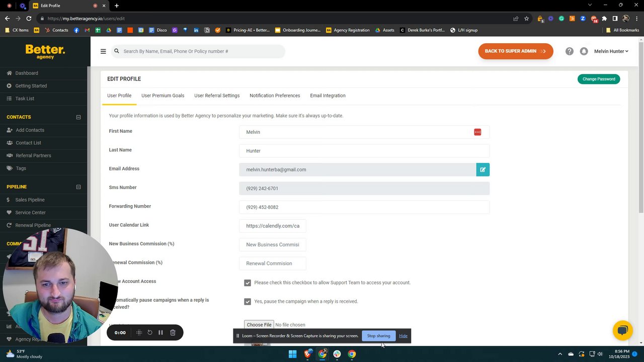Click the search by name input field
Screen dimensions: 644x362
pyautogui.click(x=198, y=51)
